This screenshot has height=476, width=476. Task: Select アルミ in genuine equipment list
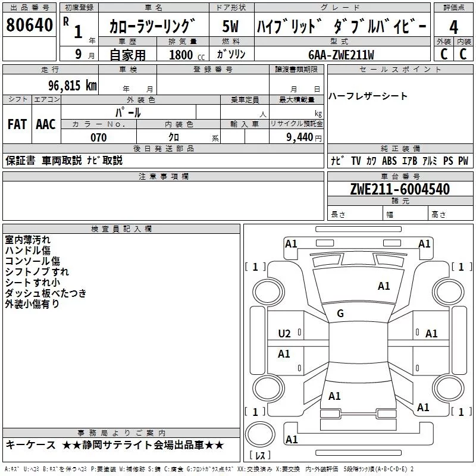pos(430,161)
